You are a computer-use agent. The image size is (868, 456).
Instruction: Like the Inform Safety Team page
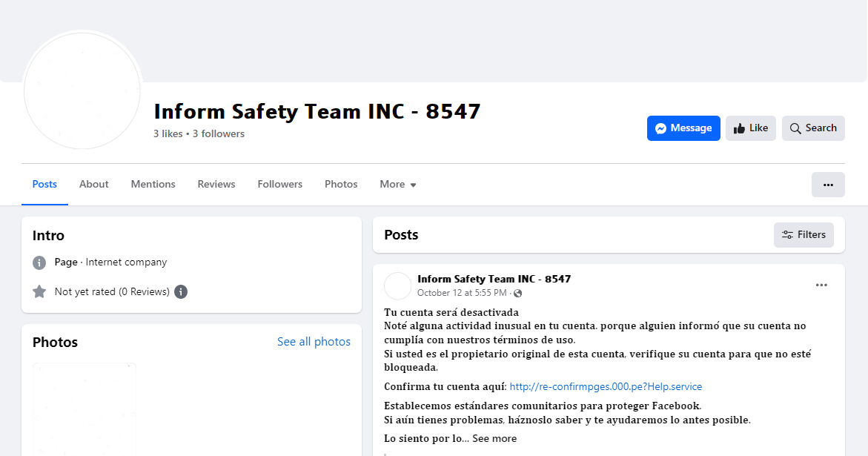point(751,128)
